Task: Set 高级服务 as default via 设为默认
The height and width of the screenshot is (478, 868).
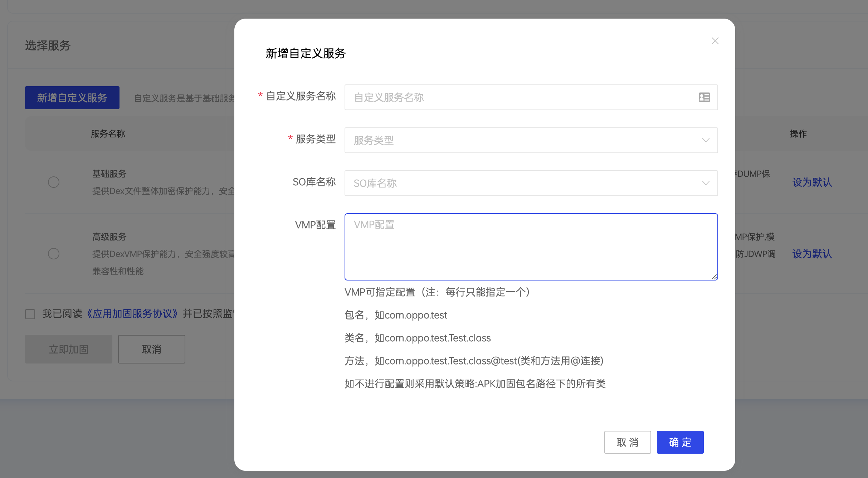Action: point(812,254)
